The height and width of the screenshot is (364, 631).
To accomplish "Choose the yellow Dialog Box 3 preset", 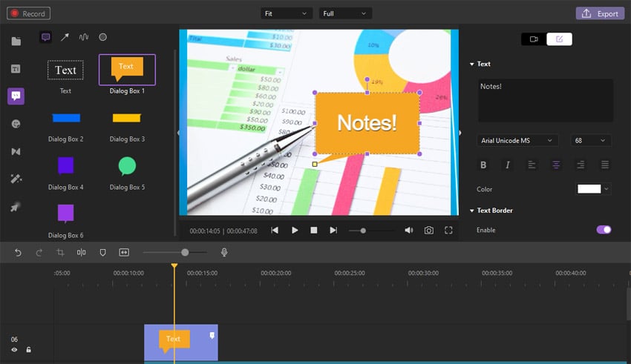I will [x=127, y=118].
